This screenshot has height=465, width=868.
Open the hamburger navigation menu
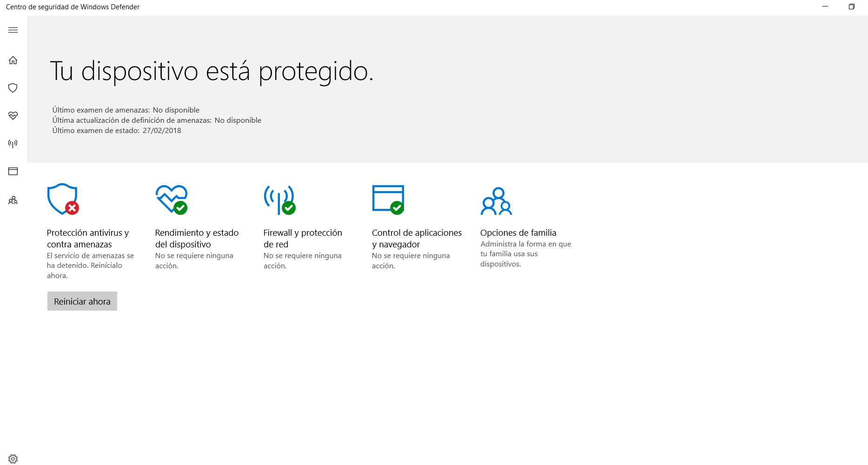(x=13, y=30)
